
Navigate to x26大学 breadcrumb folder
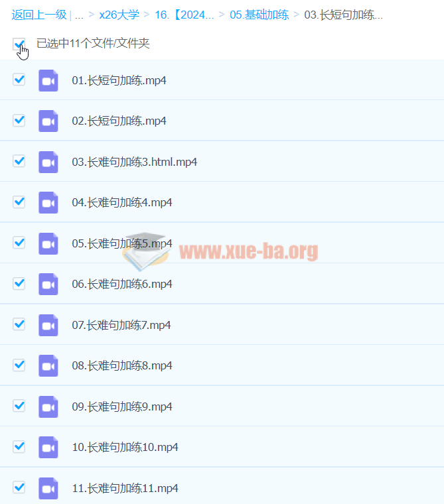coord(119,15)
